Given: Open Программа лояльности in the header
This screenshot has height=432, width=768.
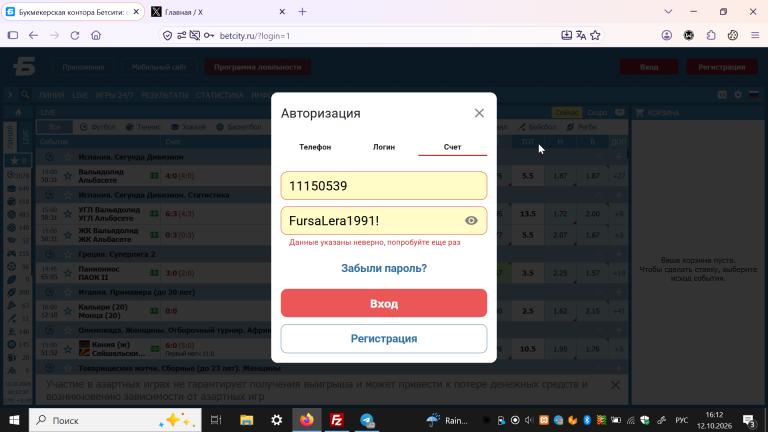Looking at the screenshot, I should pyautogui.click(x=258, y=67).
